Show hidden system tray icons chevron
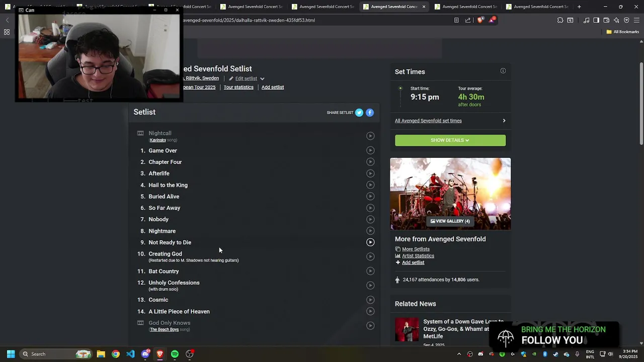 [x=459, y=354]
